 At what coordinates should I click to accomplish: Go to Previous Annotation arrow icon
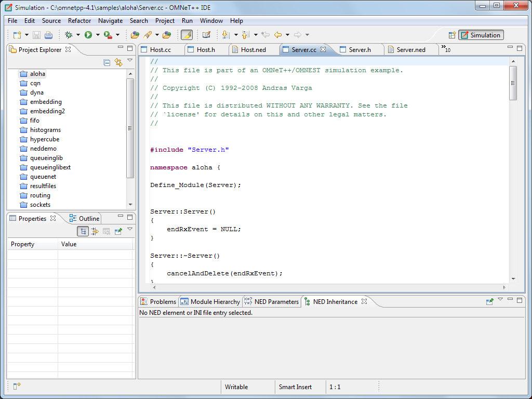[246, 35]
